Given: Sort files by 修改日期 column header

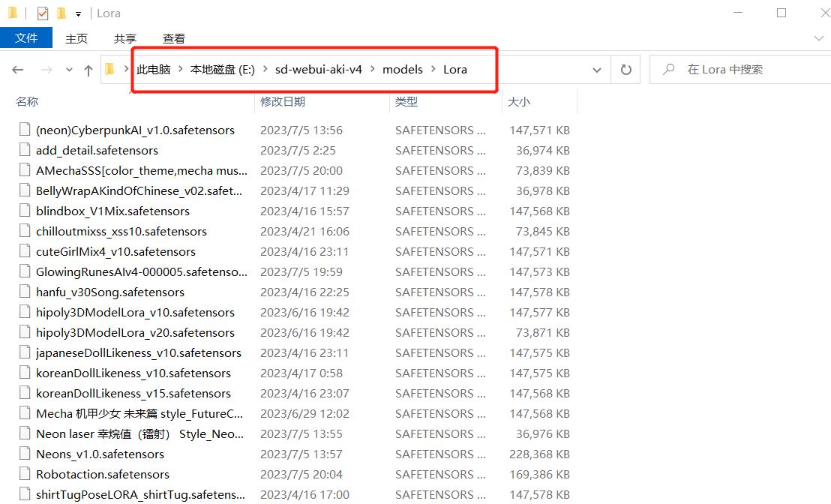Looking at the screenshot, I should click(283, 101).
